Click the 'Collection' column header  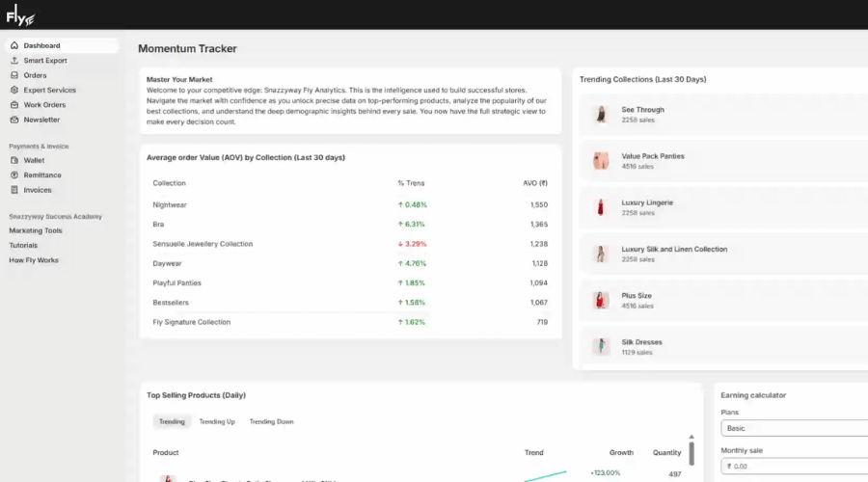coord(169,183)
